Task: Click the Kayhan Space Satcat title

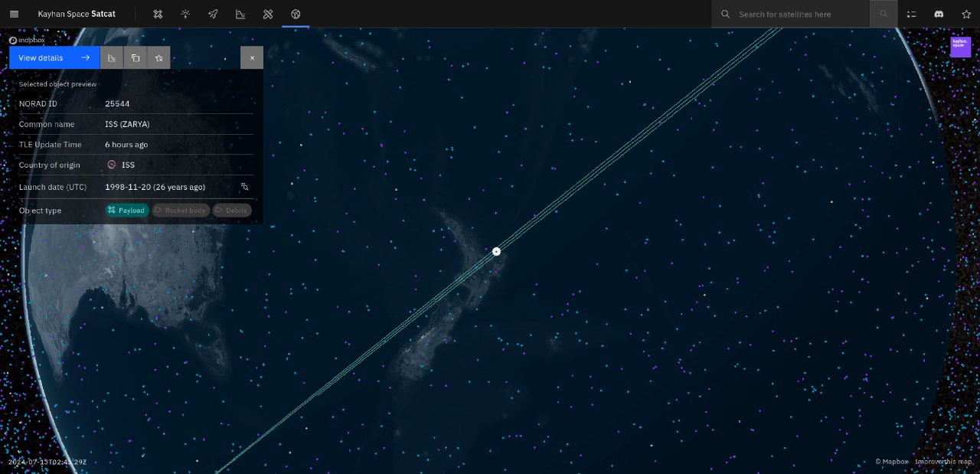Action: (77, 14)
